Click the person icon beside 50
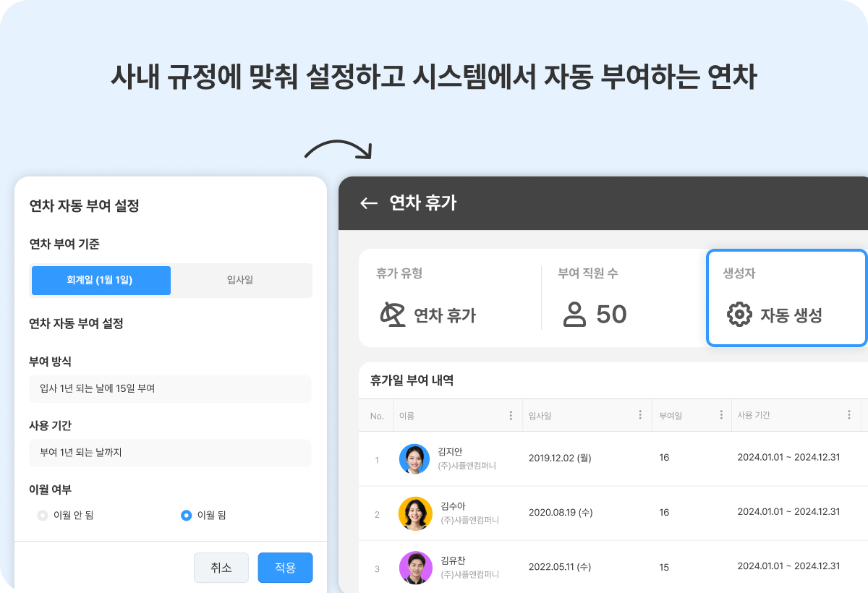Viewport: 868px width, 593px height. point(575,315)
